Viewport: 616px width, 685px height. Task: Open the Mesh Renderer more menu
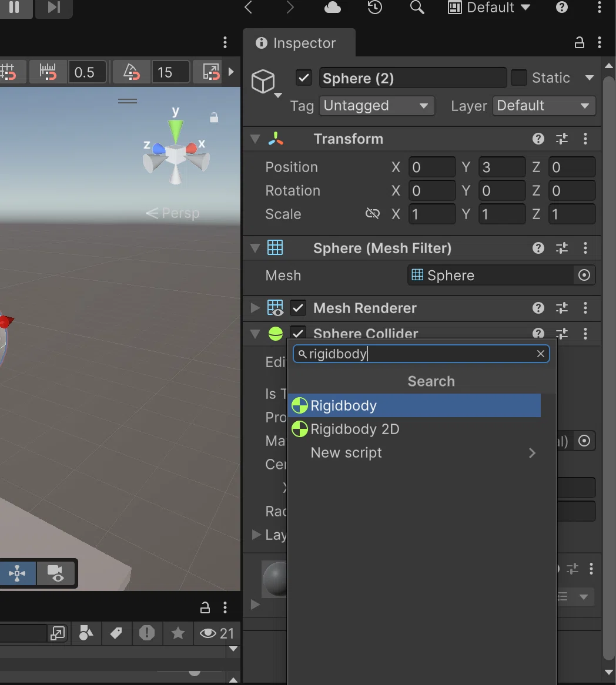(x=585, y=308)
